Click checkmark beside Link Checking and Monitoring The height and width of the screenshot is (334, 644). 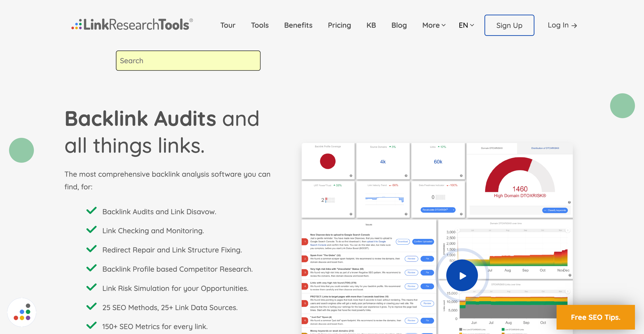coord(91,230)
